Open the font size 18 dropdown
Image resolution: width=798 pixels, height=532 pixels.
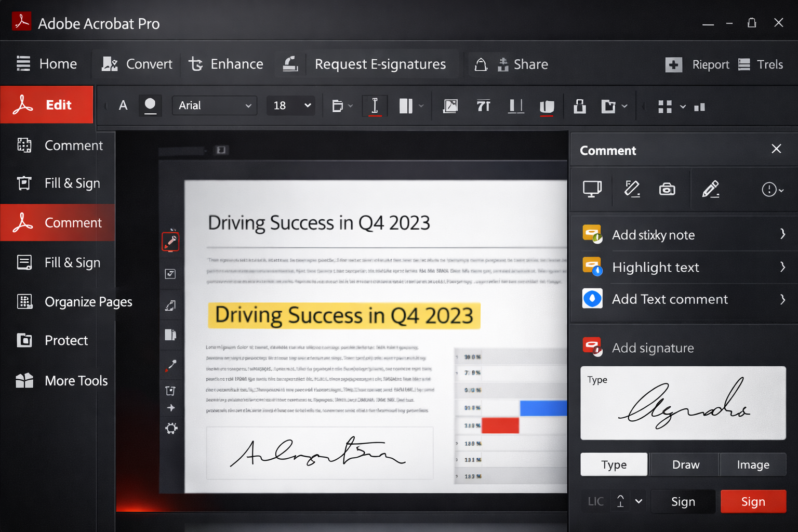(x=290, y=105)
